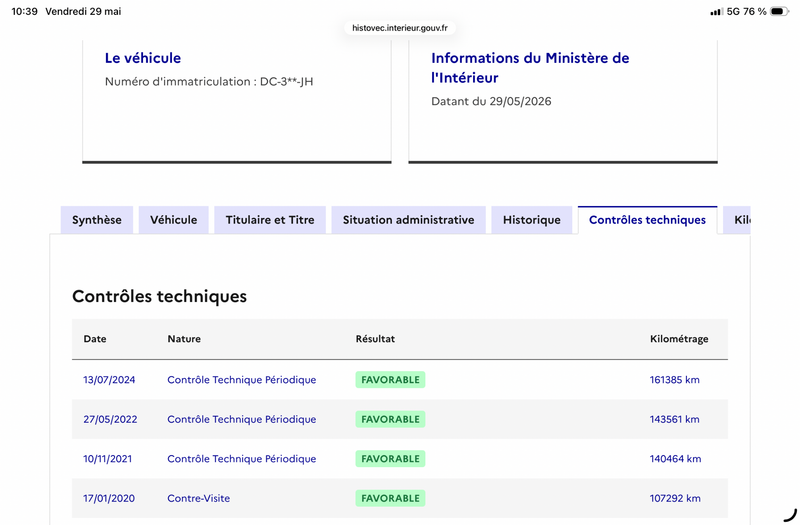
Task: Select the Contrôles techniques tab
Action: [x=647, y=220]
